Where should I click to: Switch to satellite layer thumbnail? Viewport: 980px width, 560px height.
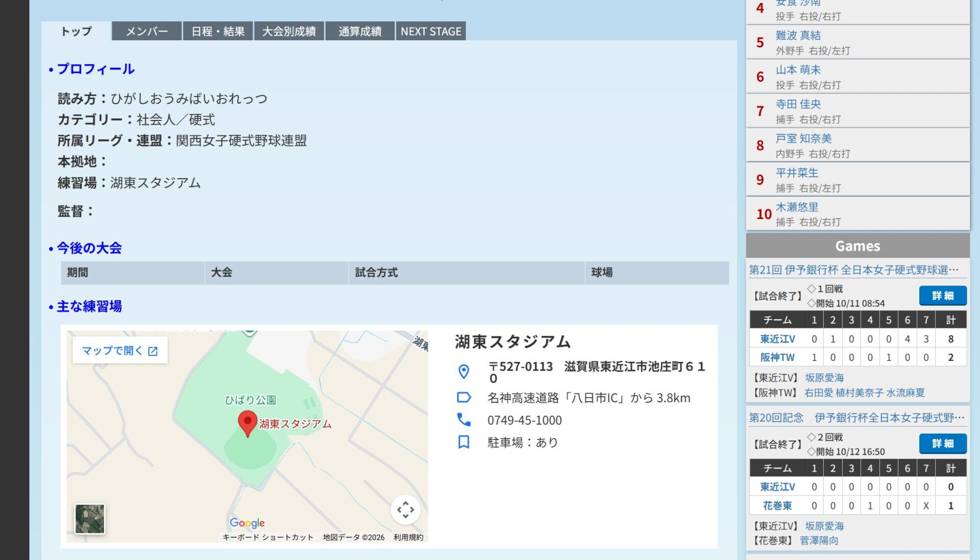pyautogui.click(x=90, y=519)
